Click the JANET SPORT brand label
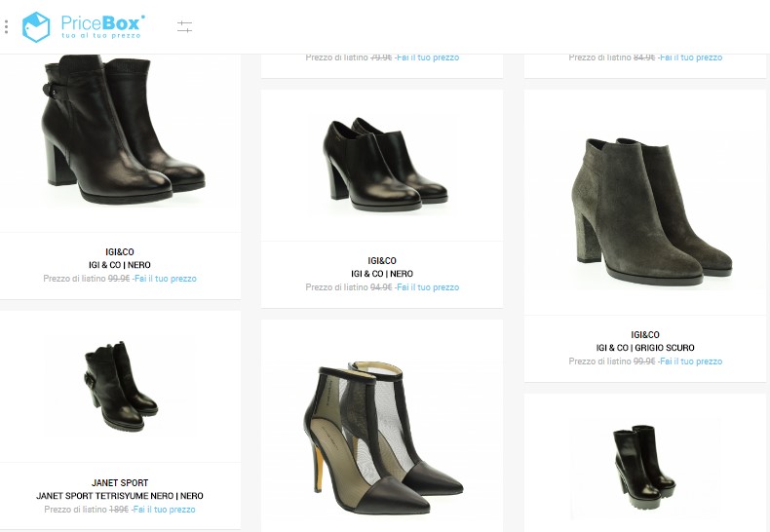 pyautogui.click(x=120, y=483)
